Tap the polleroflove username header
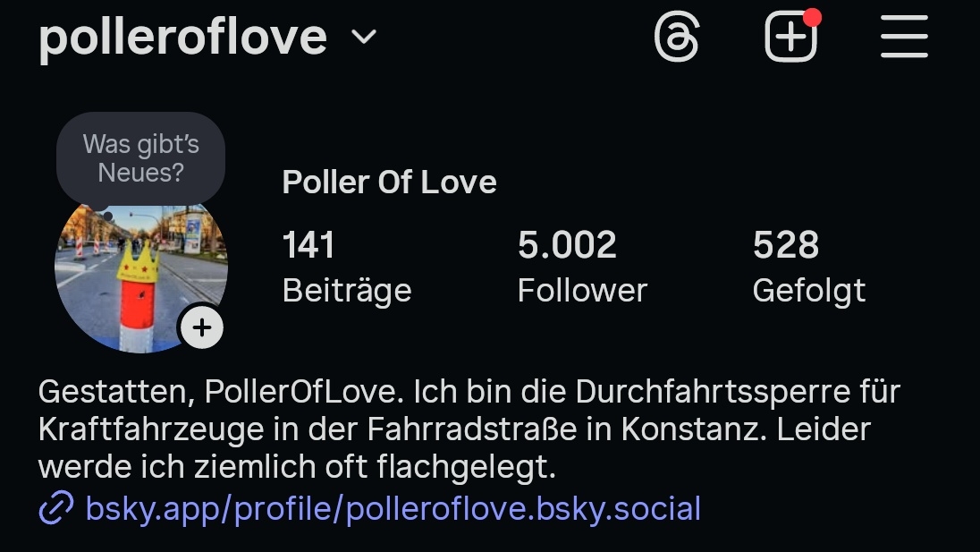Viewport: 980px width, 552px height. click(182, 38)
